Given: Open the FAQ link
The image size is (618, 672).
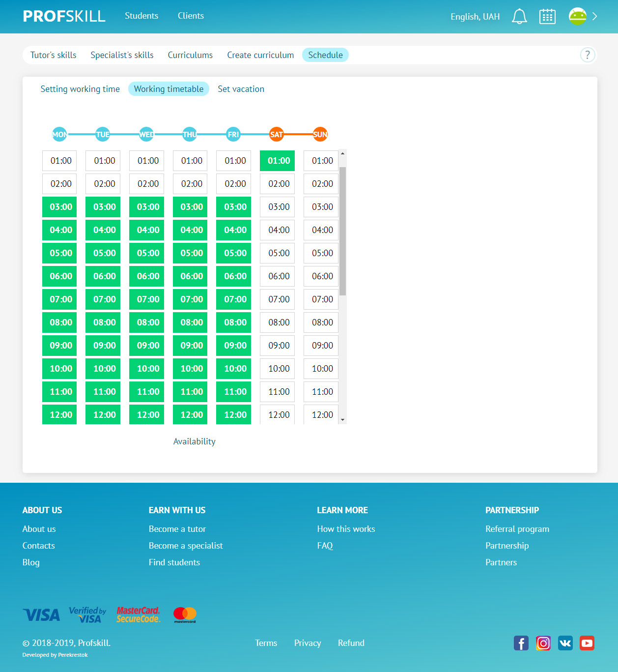Looking at the screenshot, I should click(x=325, y=546).
